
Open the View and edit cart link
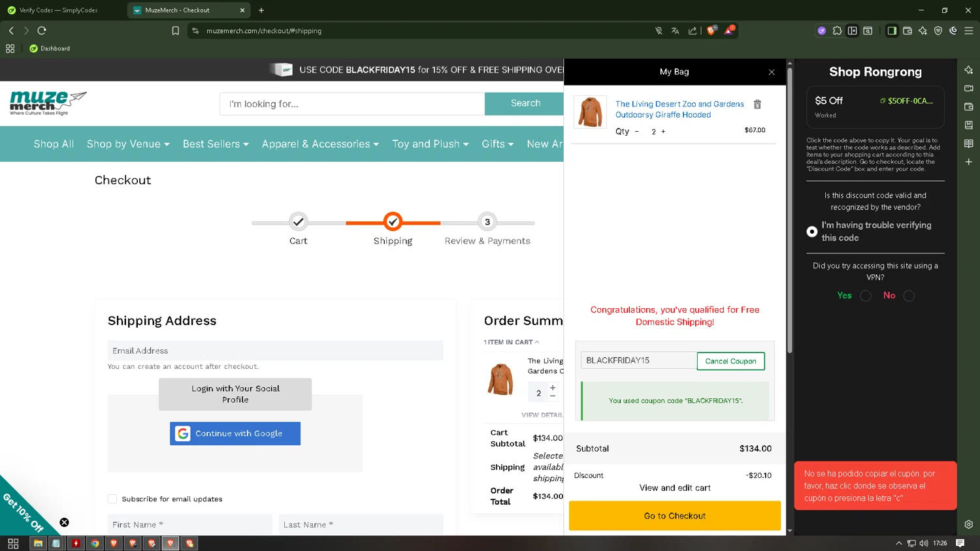click(x=675, y=488)
